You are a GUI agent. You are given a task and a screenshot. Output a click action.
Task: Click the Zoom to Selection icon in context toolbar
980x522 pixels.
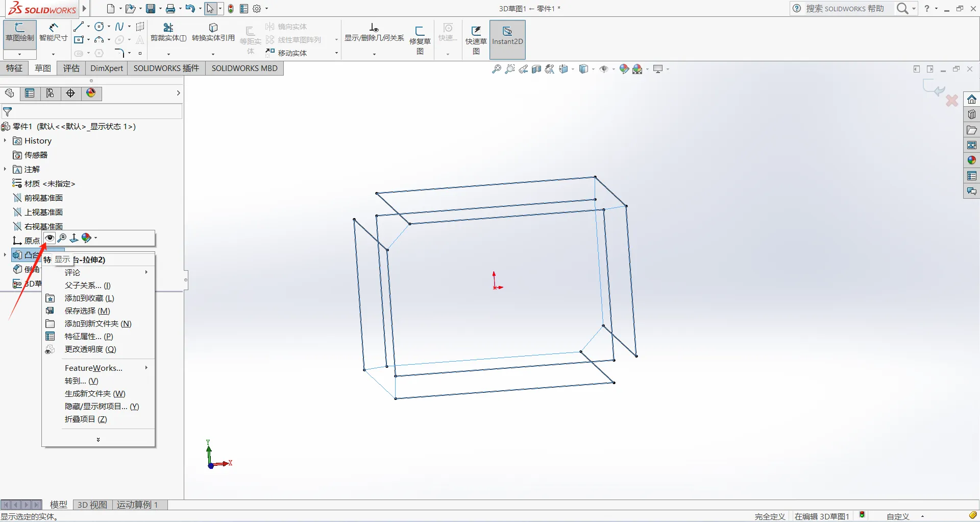[x=62, y=238]
